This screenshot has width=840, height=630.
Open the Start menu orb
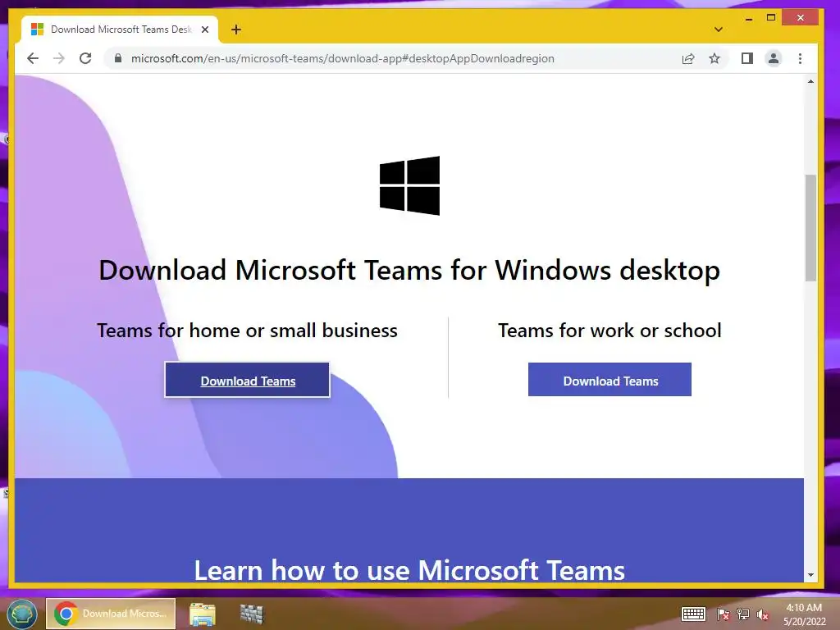click(21, 614)
